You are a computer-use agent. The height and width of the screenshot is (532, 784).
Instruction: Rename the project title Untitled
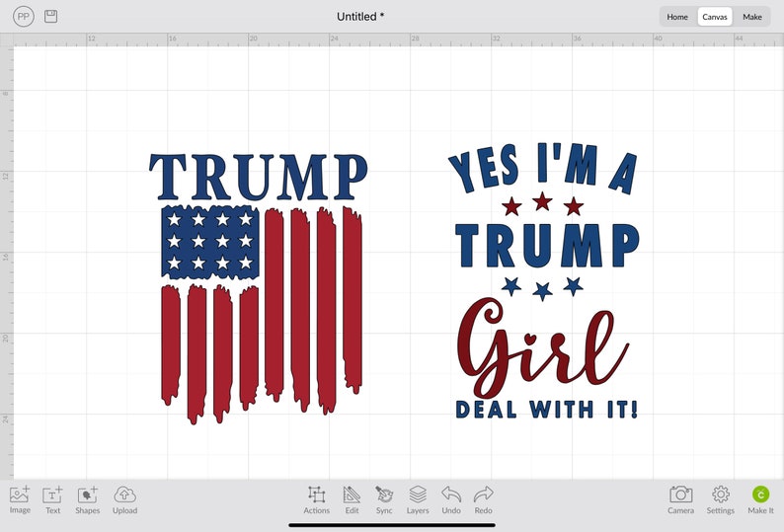pyautogui.click(x=360, y=17)
